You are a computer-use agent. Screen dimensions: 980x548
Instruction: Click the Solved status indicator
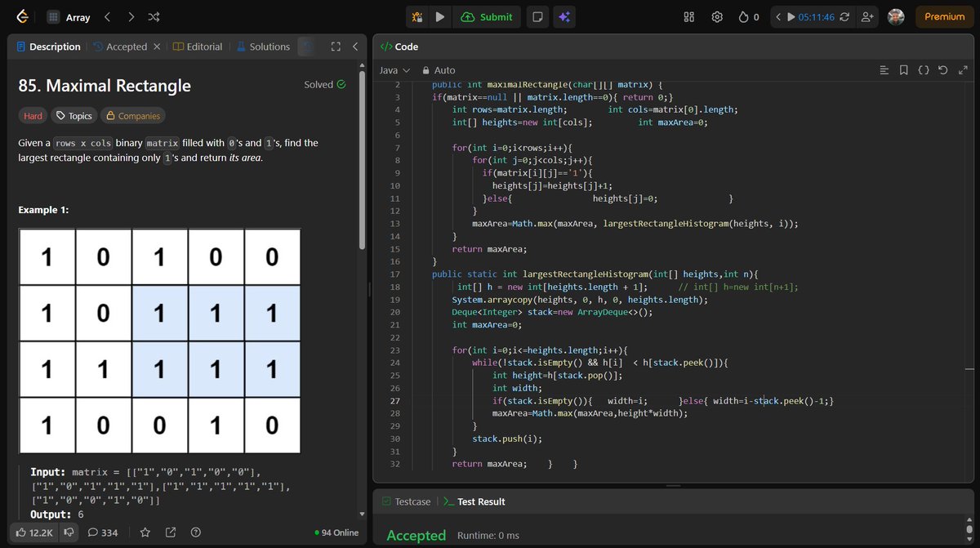point(324,84)
